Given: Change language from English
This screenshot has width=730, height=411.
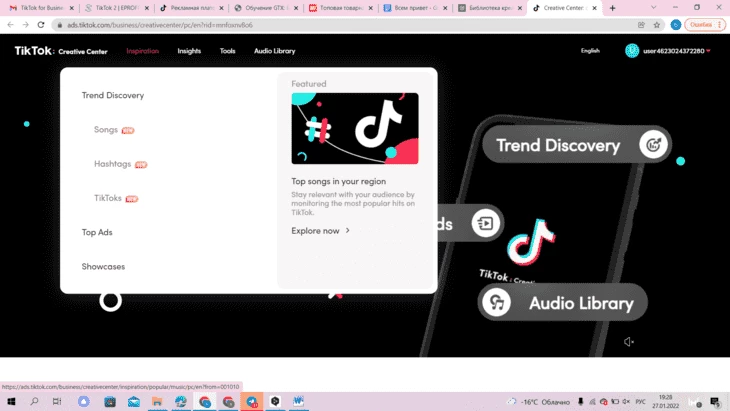Looking at the screenshot, I should (590, 51).
